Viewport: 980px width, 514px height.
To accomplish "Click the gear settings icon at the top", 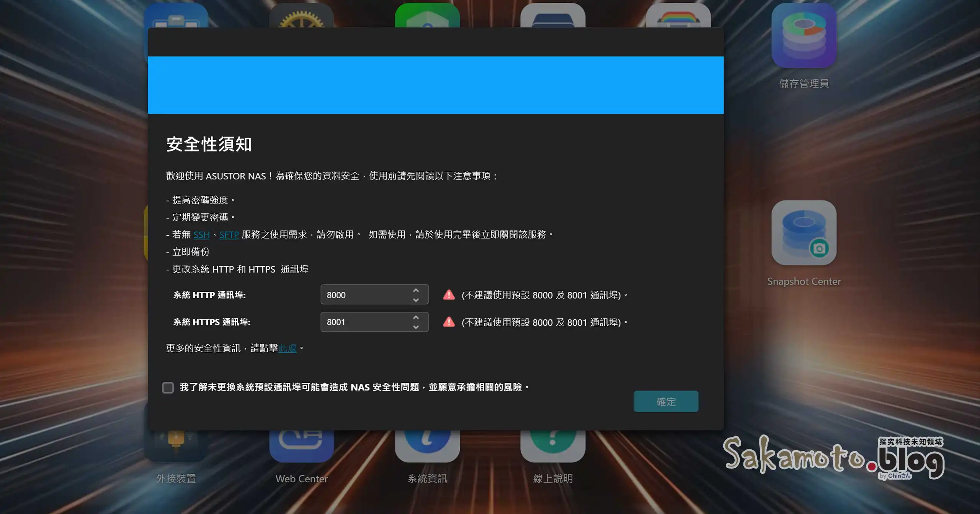I will (x=301, y=16).
